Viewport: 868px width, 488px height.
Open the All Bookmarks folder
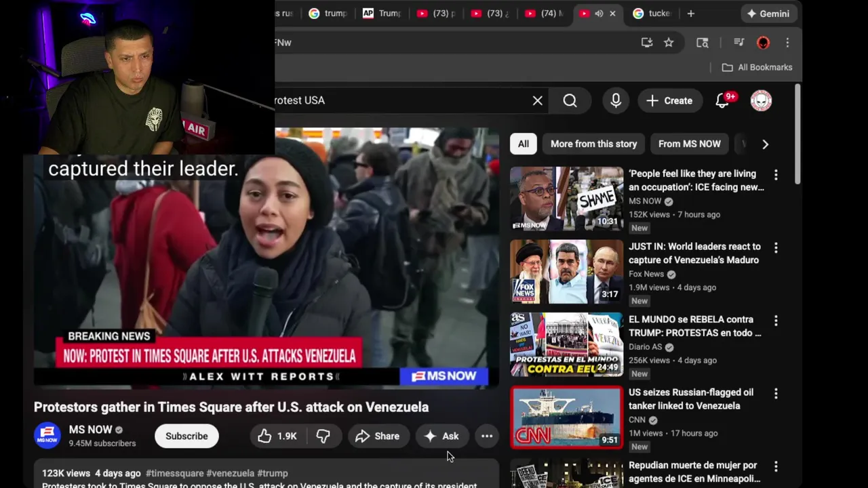tap(757, 67)
